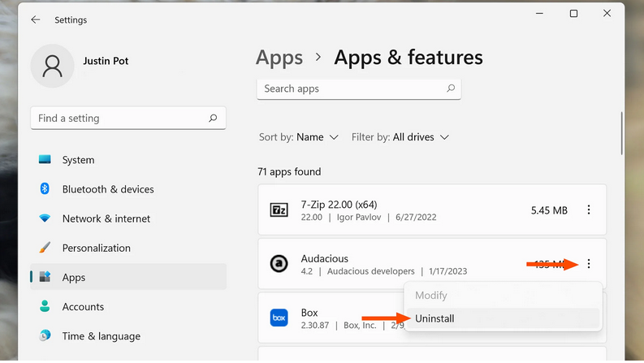This screenshot has width=644, height=363.
Task: Click the 5.45 MB size value
Action: click(549, 210)
